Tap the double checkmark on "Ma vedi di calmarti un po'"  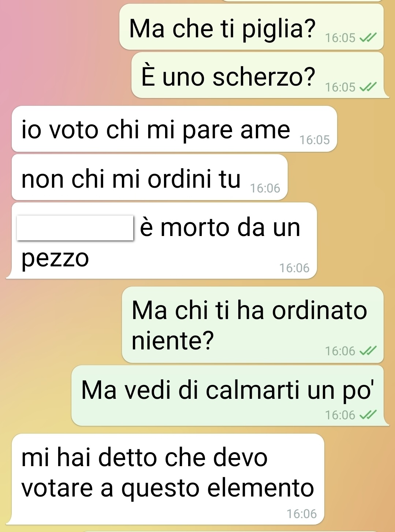click(x=368, y=415)
